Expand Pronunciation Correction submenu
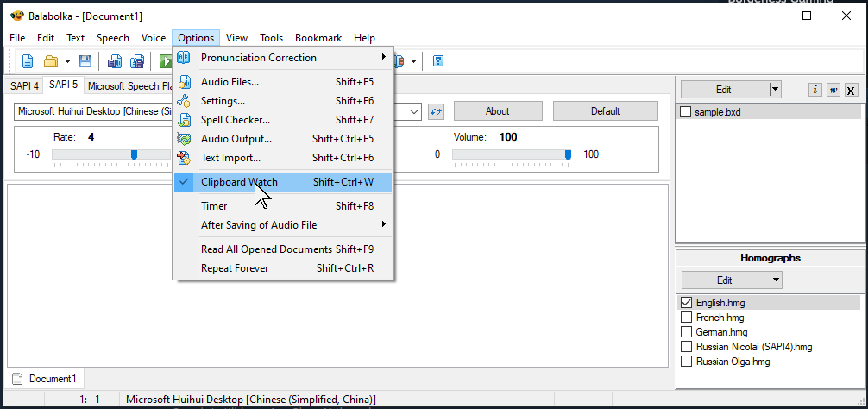 (283, 58)
